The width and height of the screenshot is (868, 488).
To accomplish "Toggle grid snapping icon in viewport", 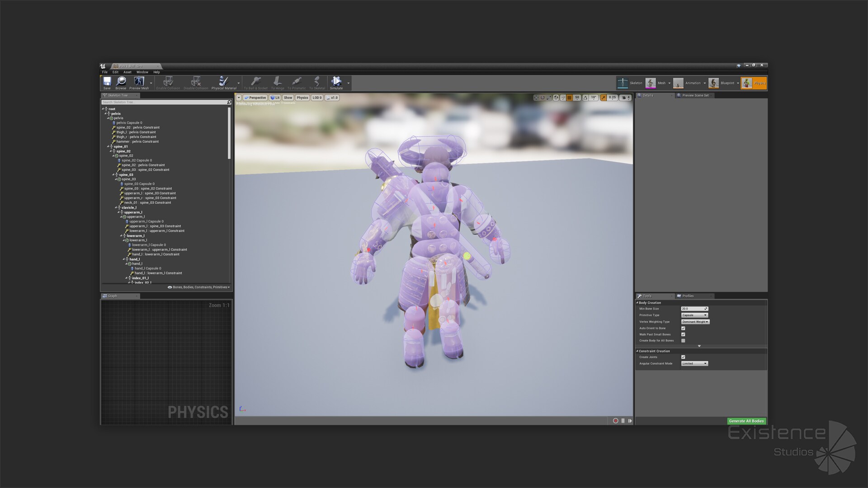I will (x=570, y=98).
